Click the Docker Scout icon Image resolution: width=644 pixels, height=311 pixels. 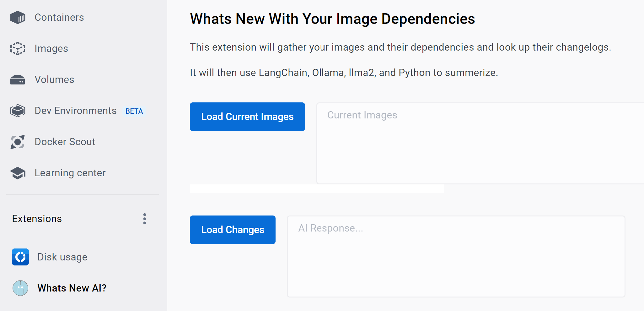[18, 142]
